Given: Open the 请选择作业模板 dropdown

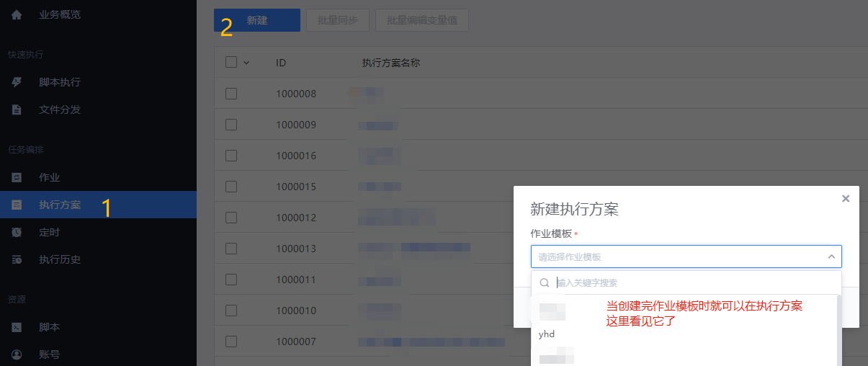Looking at the screenshot, I should 686,256.
